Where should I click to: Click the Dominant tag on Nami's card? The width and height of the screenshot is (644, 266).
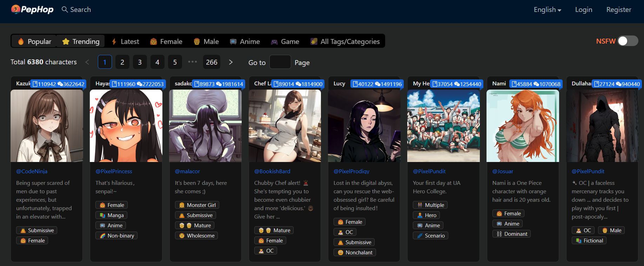click(511, 234)
